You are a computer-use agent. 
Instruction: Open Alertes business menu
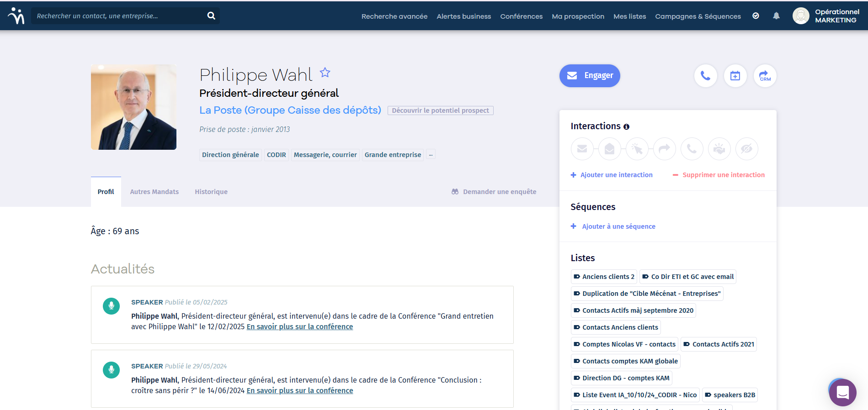pyautogui.click(x=464, y=16)
